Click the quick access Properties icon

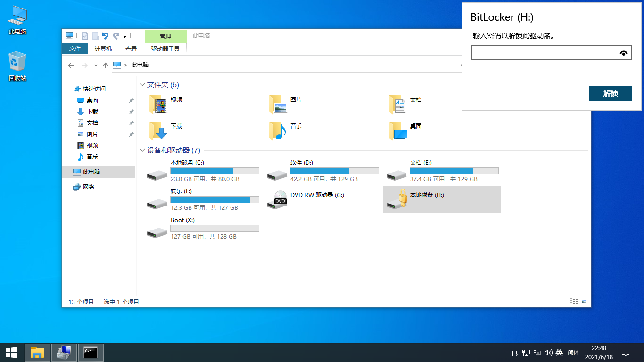[85, 36]
